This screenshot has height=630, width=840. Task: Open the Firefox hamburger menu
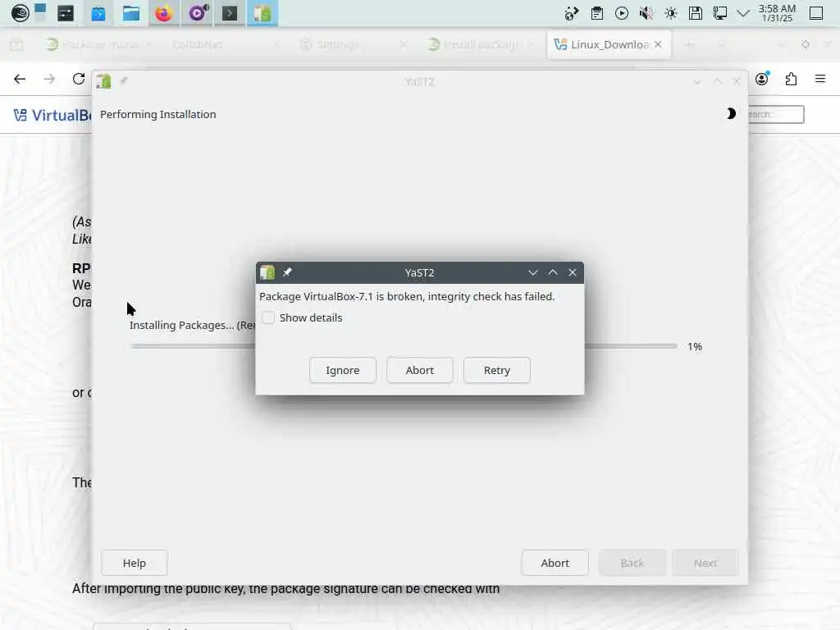tap(820, 80)
